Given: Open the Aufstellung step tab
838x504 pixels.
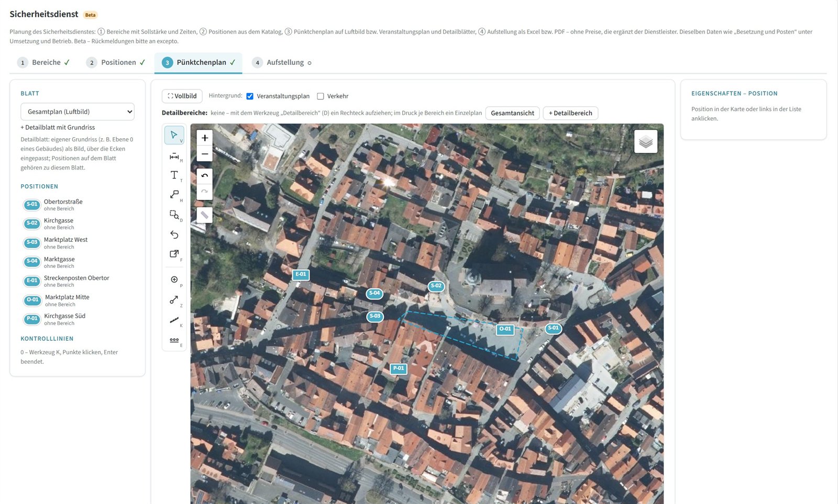Looking at the screenshot, I should 282,62.
